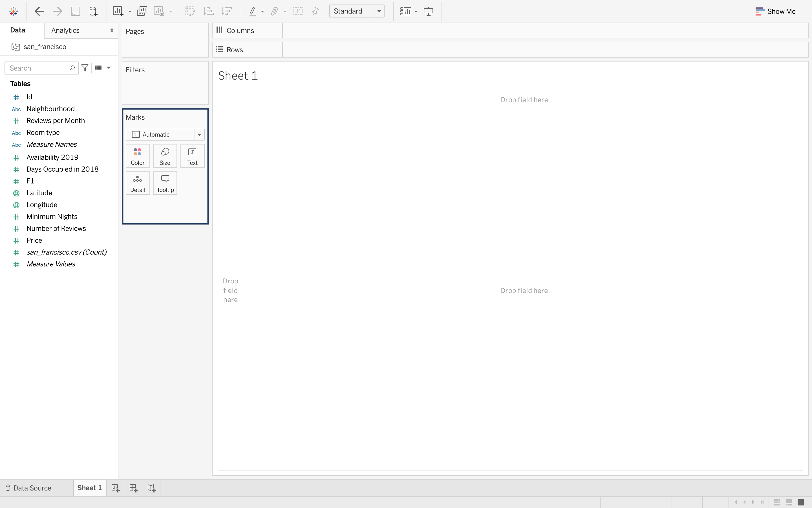
Task: Click the view data list icon
Action: tap(98, 68)
